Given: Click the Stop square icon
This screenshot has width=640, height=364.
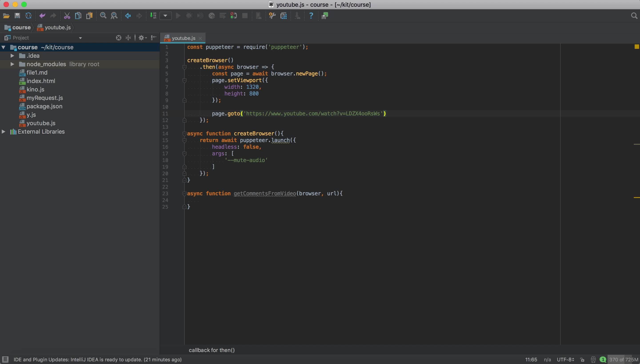Looking at the screenshot, I should tap(245, 16).
